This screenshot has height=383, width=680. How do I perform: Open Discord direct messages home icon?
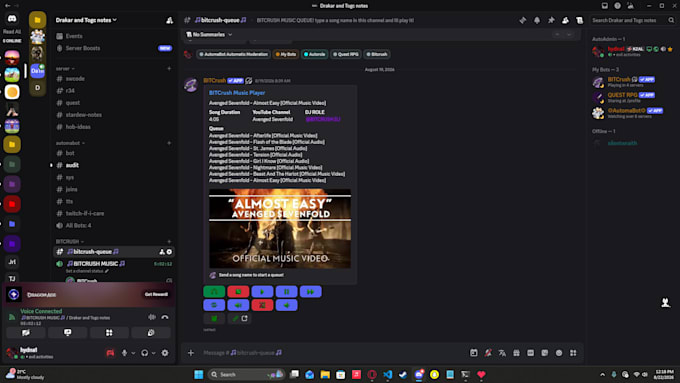12,19
